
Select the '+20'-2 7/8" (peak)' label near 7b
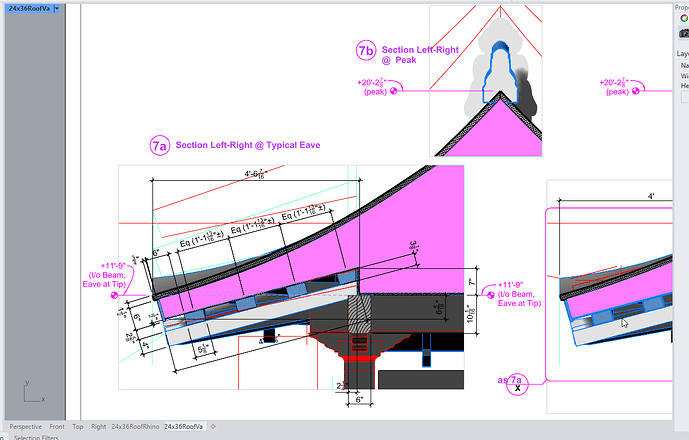tap(373, 87)
